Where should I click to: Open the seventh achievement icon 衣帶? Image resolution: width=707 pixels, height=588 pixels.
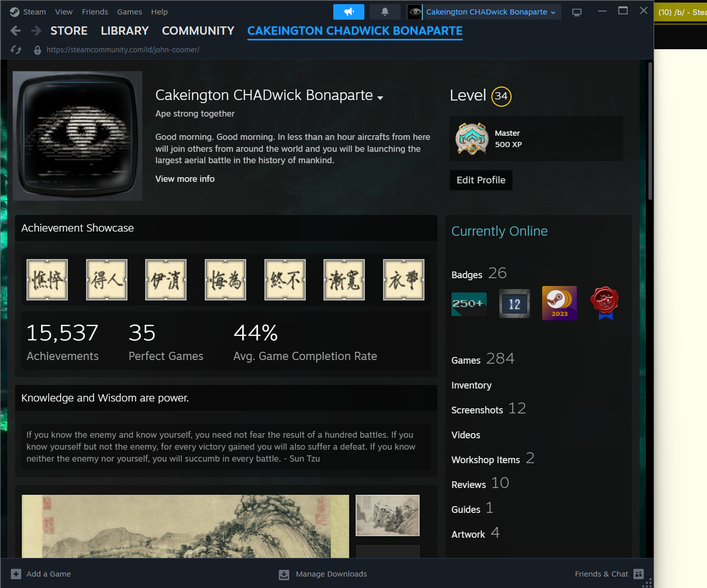tap(404, 280)
